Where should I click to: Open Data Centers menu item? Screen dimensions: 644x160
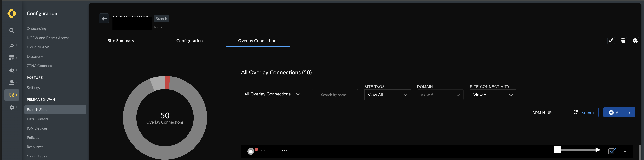[37, 119]
